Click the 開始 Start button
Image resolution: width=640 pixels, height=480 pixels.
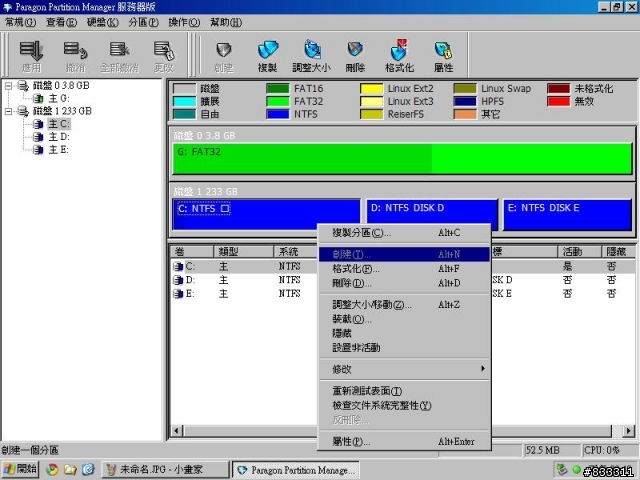pyautogui.click(x=20, y=469)
